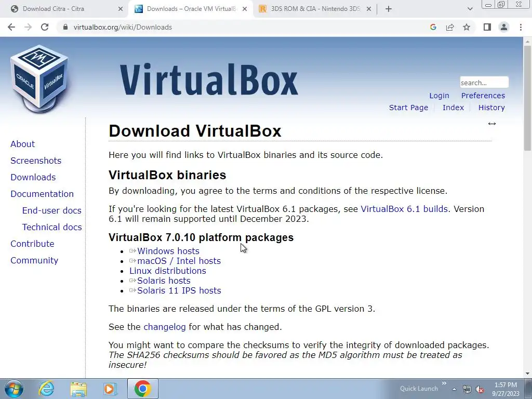Click the page vertical scrollbar thumb
The width and height of the screenshot is (532, 399).
tap(527, 98)
